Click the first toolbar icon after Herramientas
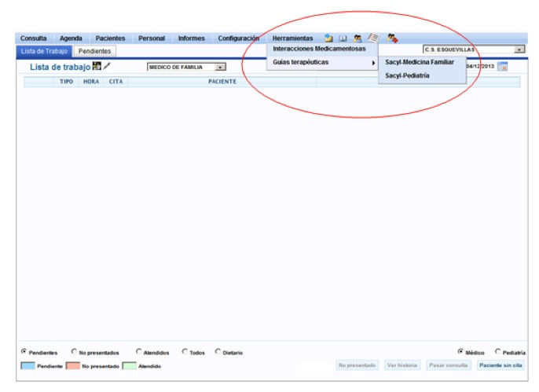This screenshot has width=539, height=392. (330, 38)
